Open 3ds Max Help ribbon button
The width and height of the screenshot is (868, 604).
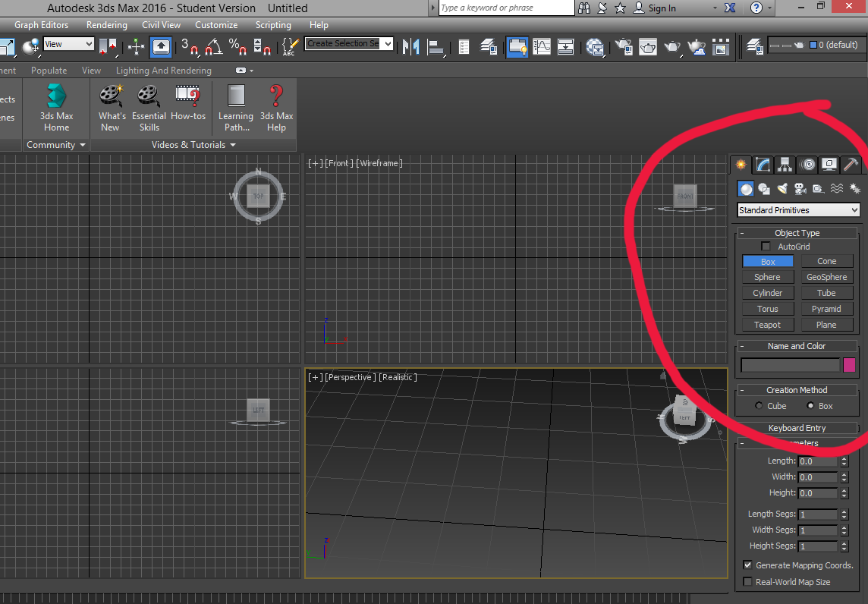[x=276, y=109]
